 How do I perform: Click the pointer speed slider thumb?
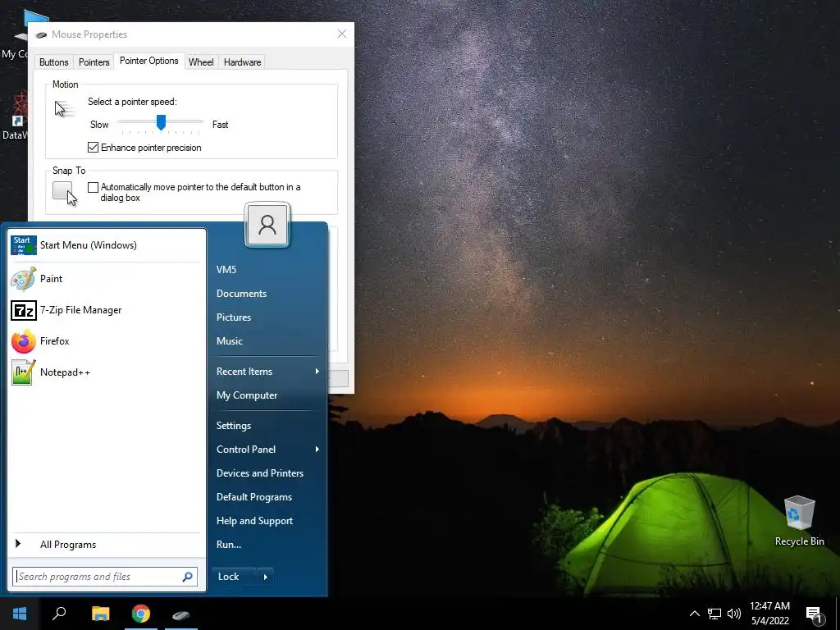click(x=161, y=122)
